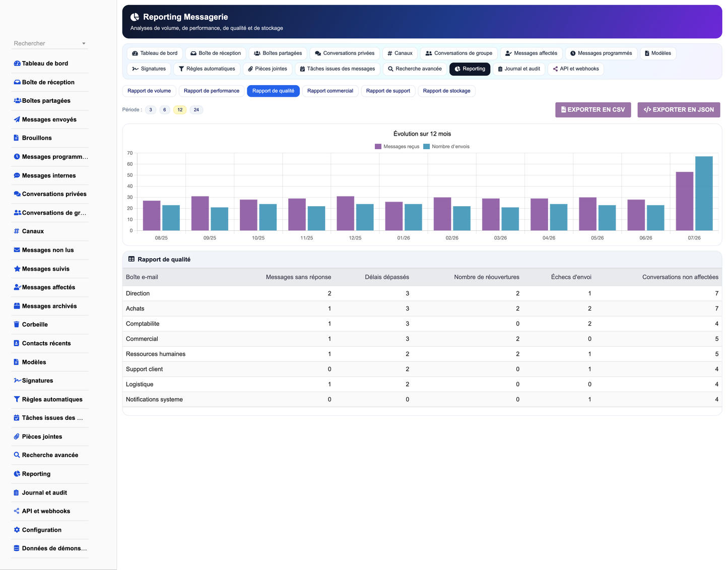Image resolution: width=728 pixels, height=570 pixels.
Task: Select the Rapport de qualité tab
Action: click(x=273, y=91)
